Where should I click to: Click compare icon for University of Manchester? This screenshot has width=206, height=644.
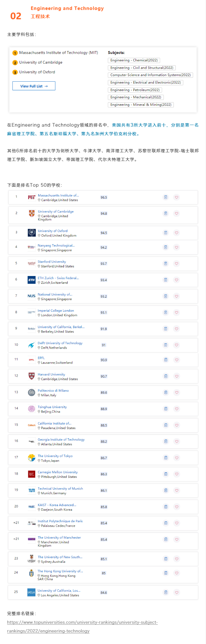(x=166, y=540)
